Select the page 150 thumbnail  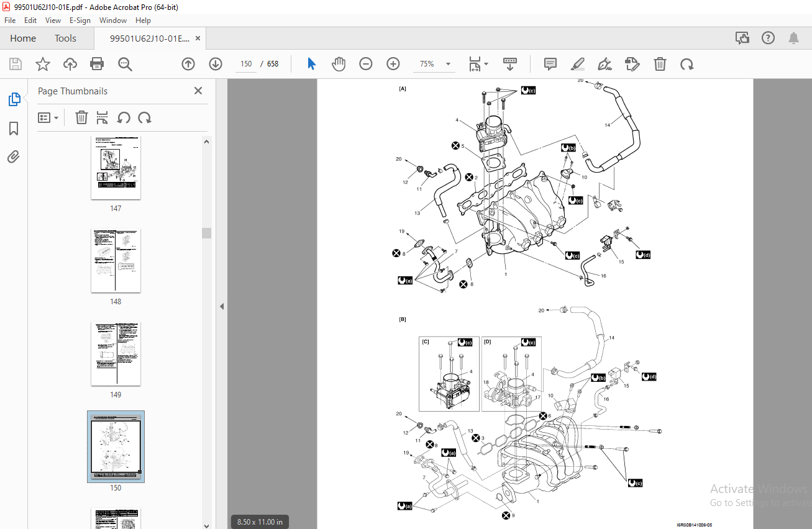tap(116, 446)
